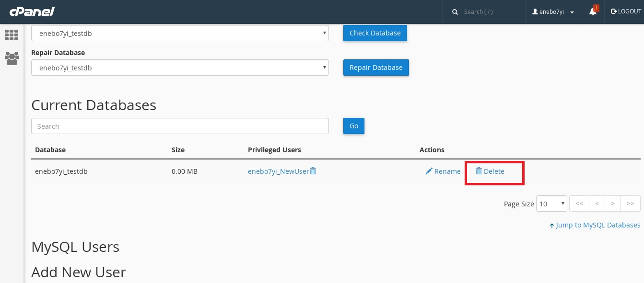Viewport: 644px width, 283px height.
Task: Click the pencil Rename icon for enebo7yi_testdb
Action: coord(429,171)
